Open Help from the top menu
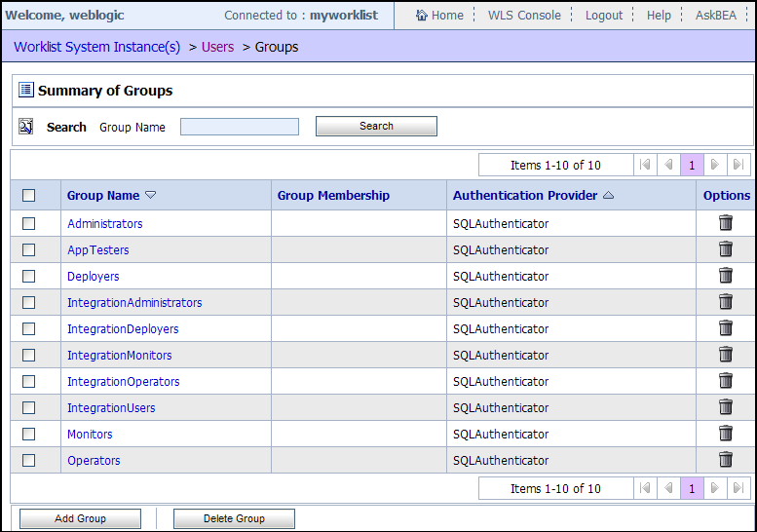Viewport: 757px width, 532px height. point(659,16)
